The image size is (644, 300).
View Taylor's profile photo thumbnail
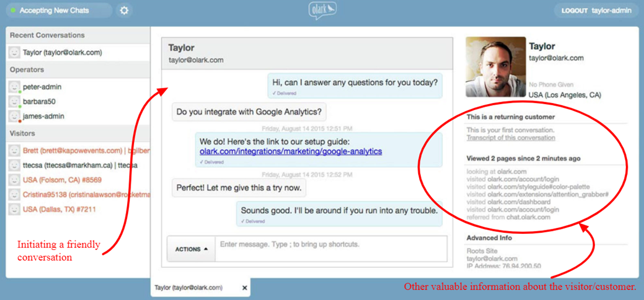point(496,67)
